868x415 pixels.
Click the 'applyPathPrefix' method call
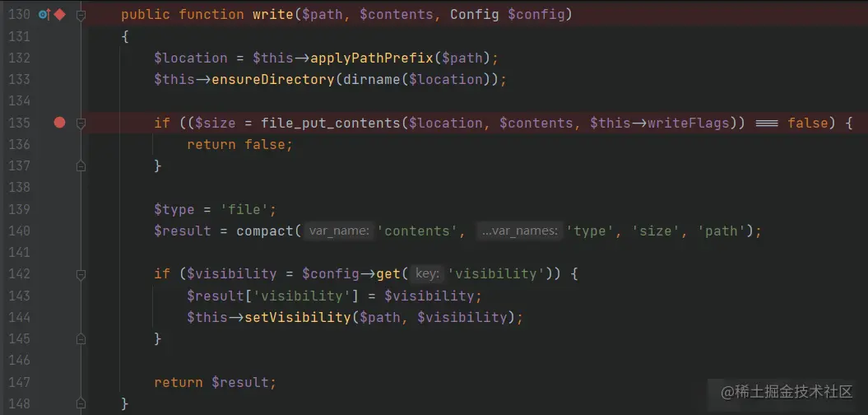371,58
